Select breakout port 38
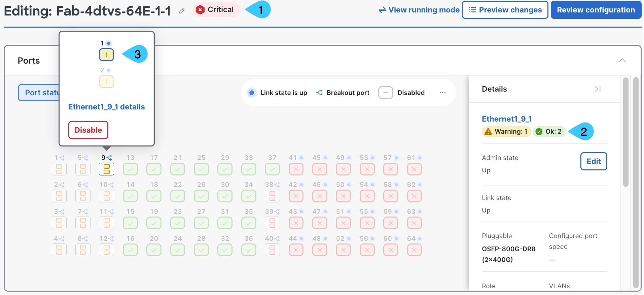The width and height of the screenshot is (644, 295). [x=272, y=196]
